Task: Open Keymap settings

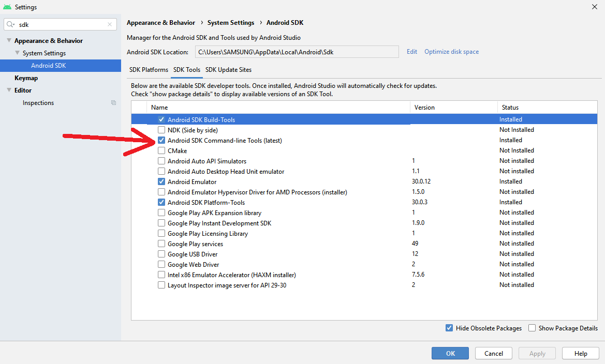Action: pyautogui.click(x=26, y=78)
